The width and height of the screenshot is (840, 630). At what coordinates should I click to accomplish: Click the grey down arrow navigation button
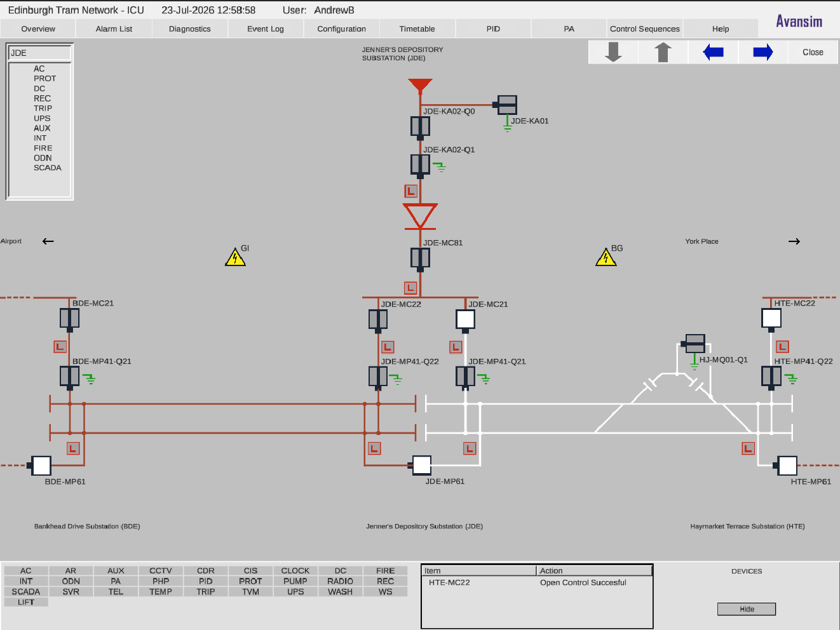pos(613,52)
